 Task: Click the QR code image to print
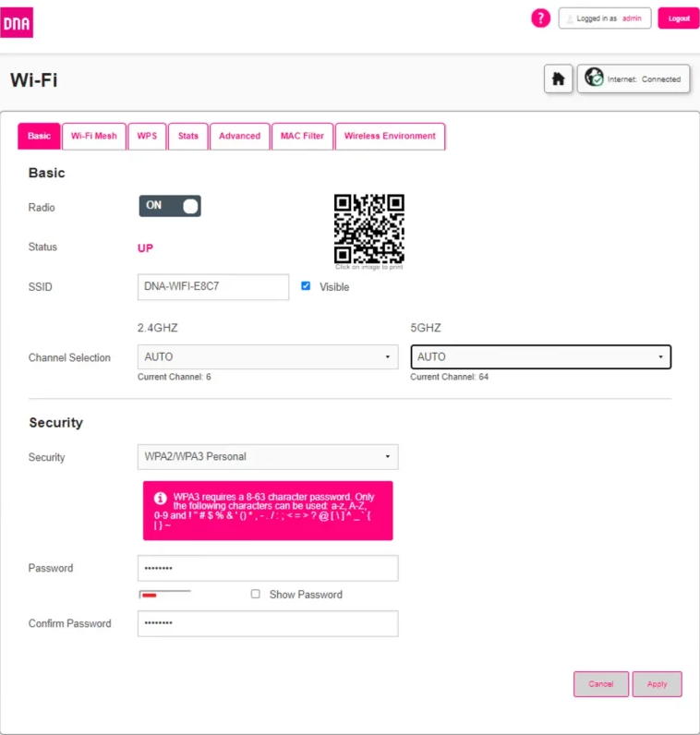(369, 229)
